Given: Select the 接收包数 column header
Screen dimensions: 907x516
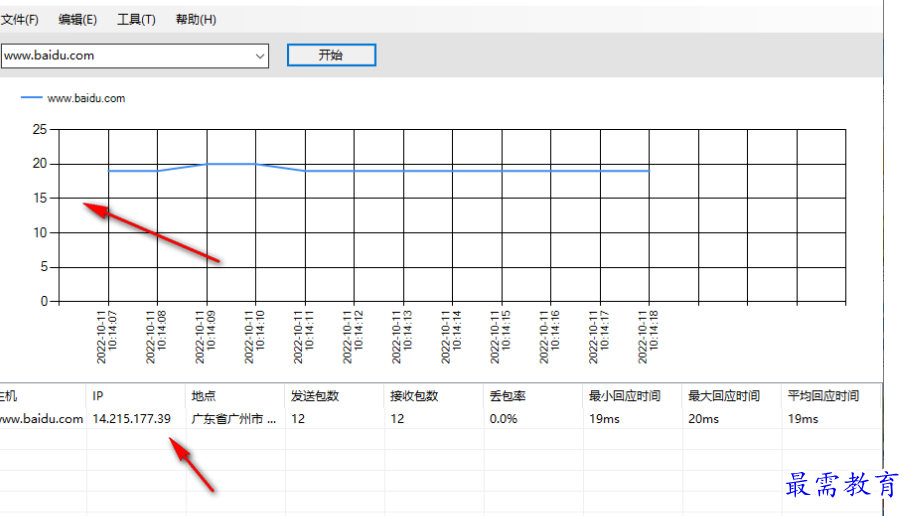Looking at the screenshot, I should click(x=434, y=396).
